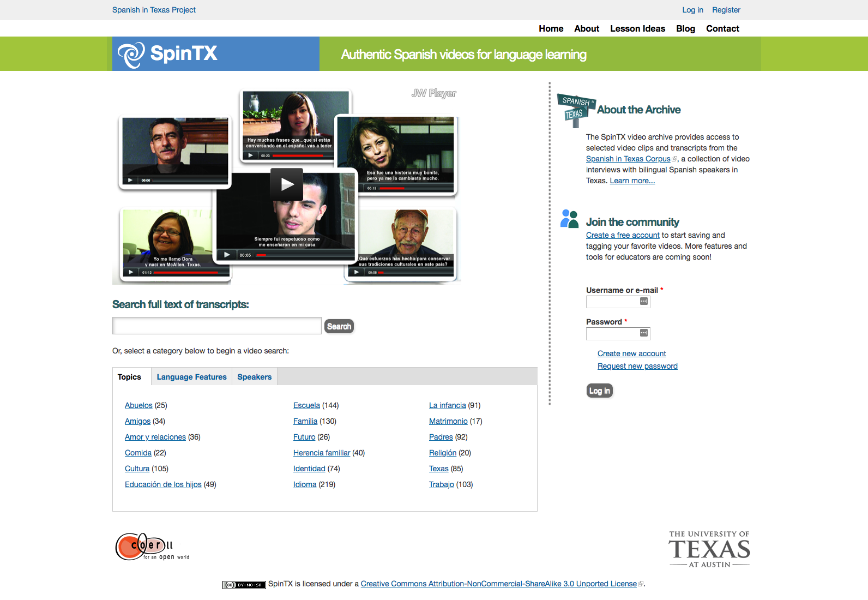The image size is (868, 600).
Task: Click the Join the community people icon
Action: click(x=569, y=219)
